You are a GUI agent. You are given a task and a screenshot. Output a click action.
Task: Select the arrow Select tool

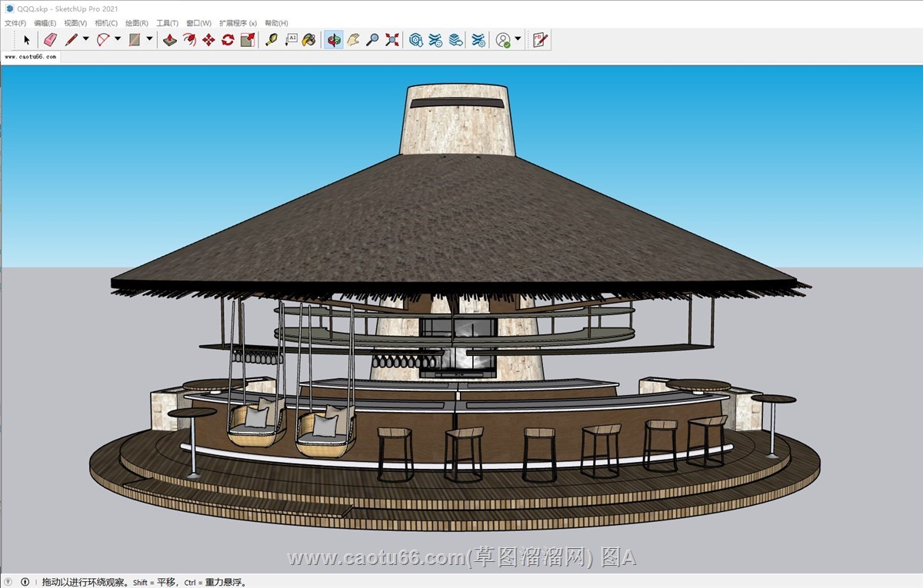point(27,40)
